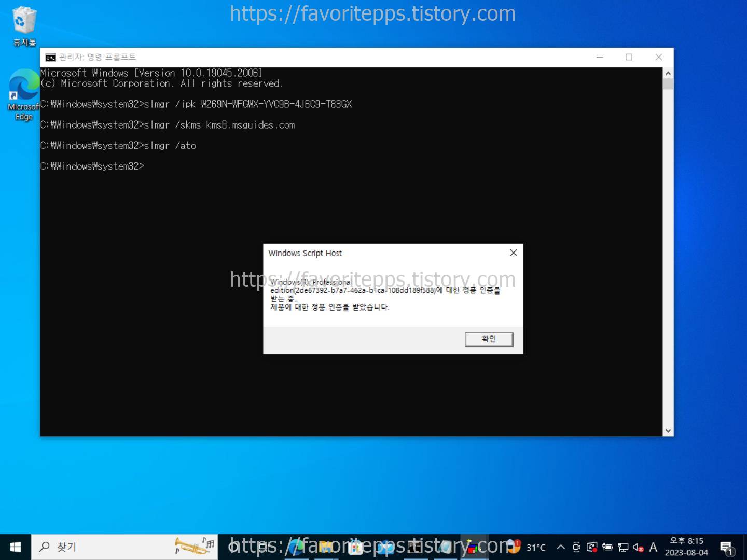Image resolution: width=747 pixels, height=560 pixels.
Task: Open File Explorer from the taskbar
Action: (x=326, y=547)
